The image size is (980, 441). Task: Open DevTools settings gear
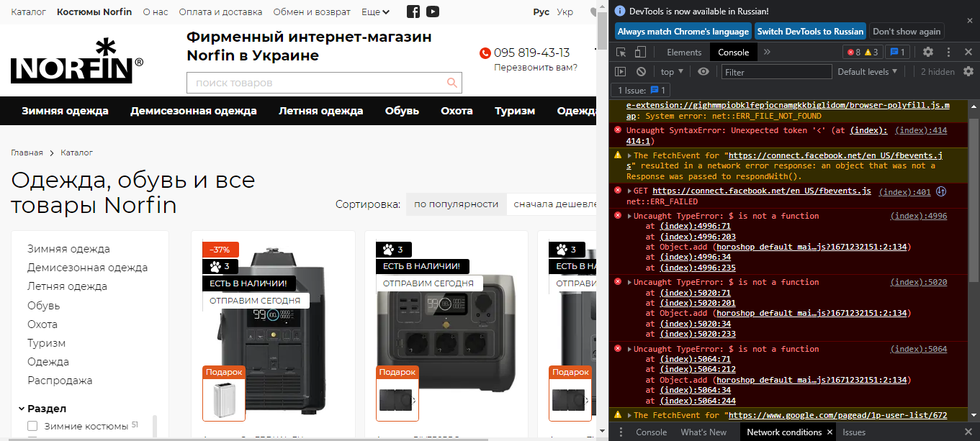(928, 52)
